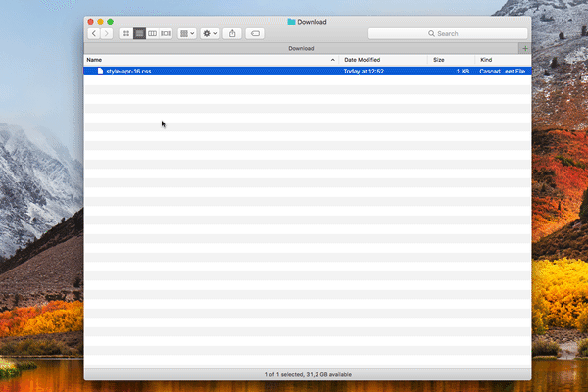The image size is (588, 392).
Task: Add a new tab with the plus button
Action: pyautogui.click(x=525, y=48)
